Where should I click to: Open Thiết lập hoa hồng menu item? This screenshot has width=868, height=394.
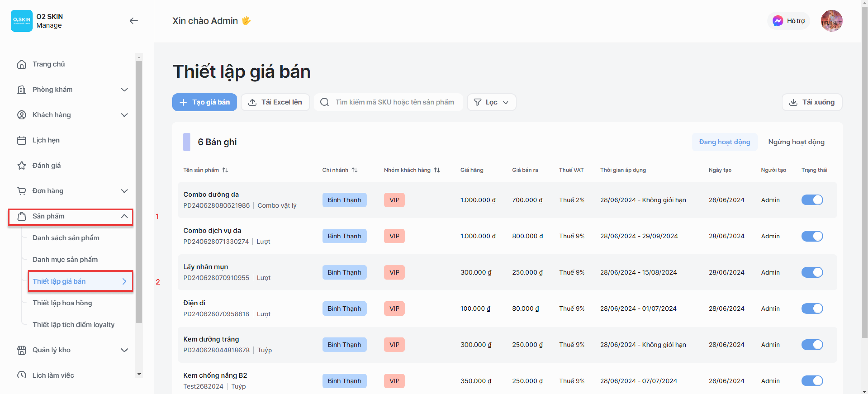pos(62,303)
